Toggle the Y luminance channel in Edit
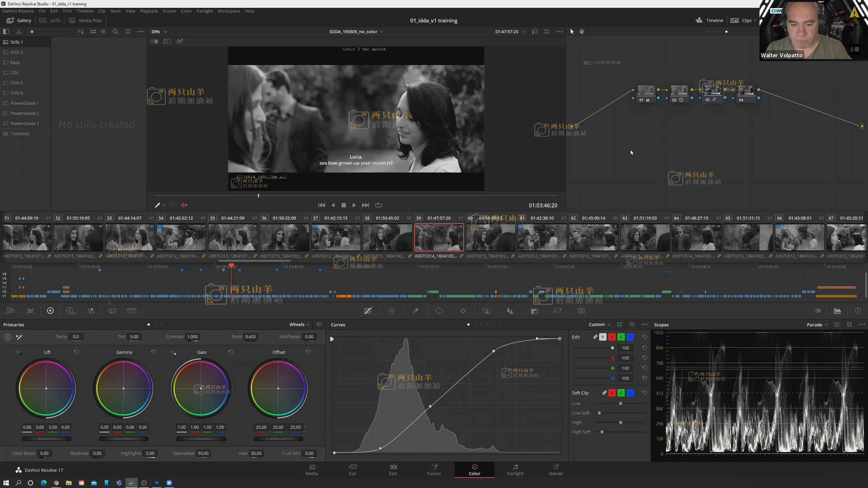The width and height of the screenshot is (868, 488). click(603, 337)
